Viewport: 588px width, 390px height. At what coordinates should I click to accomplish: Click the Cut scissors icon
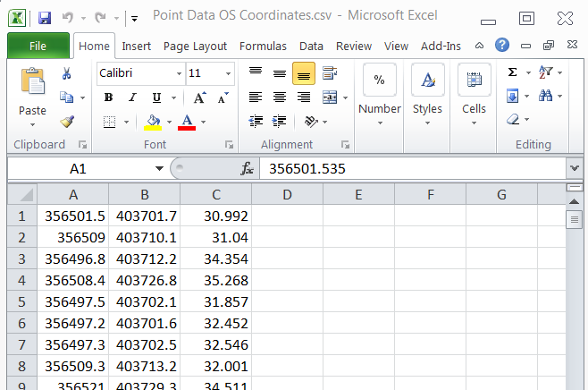click(66, 73)
